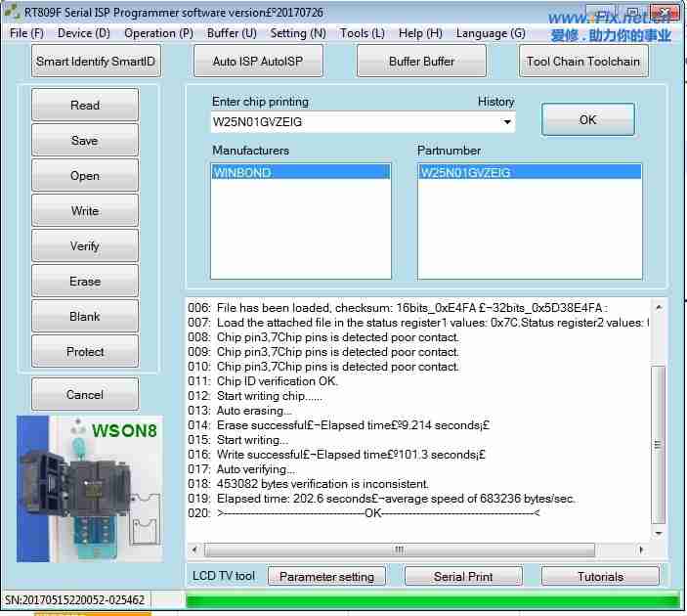Open the Buffer Buffer view

point(421,62)
